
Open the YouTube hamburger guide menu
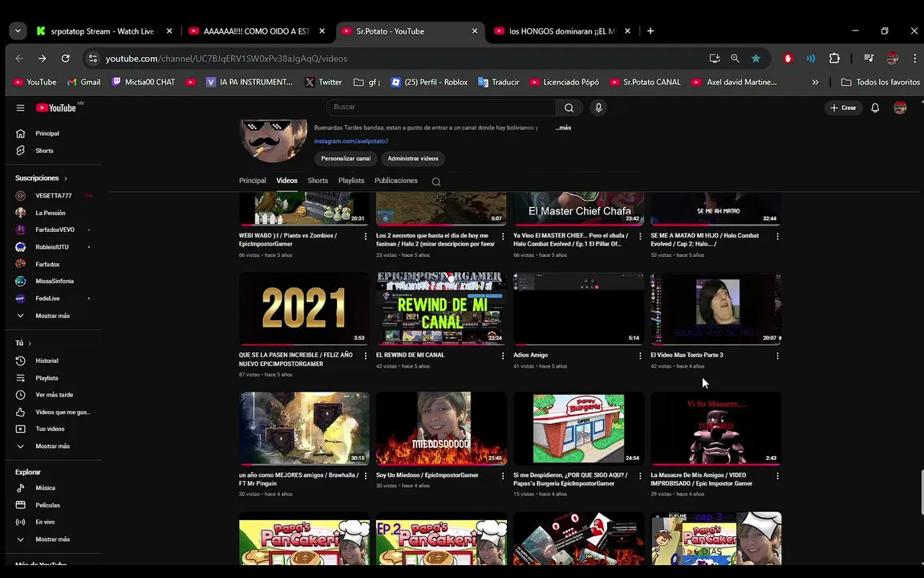(x=20, y=108)
